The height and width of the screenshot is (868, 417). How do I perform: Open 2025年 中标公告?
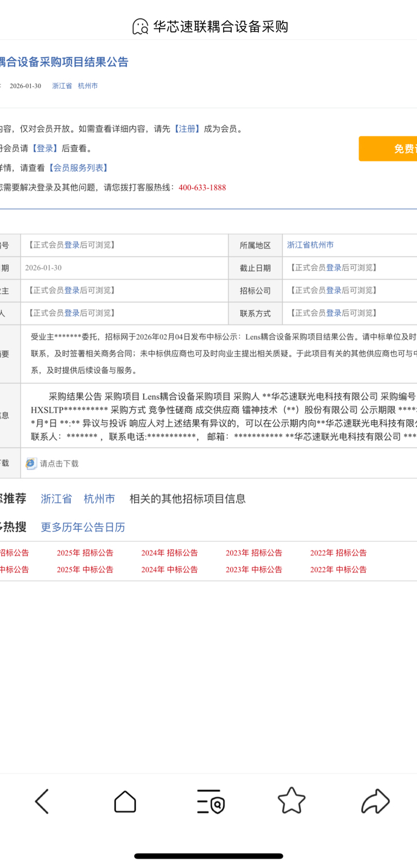[85, 570]
